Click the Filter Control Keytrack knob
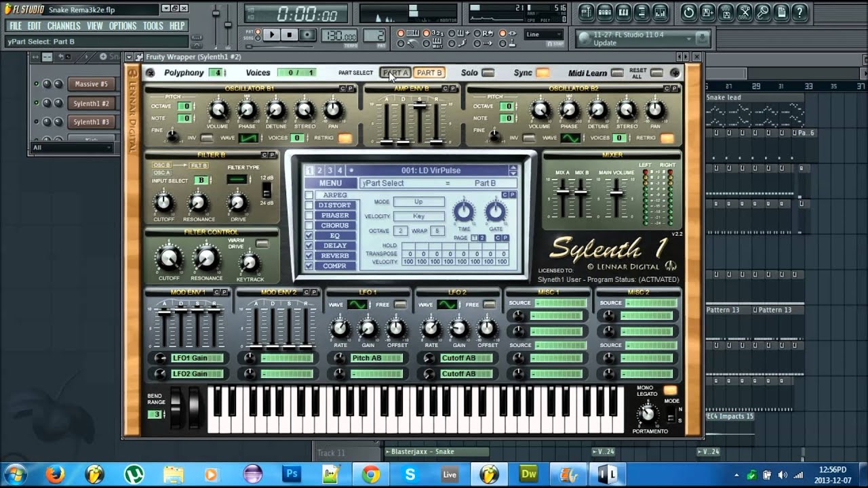The image size is (868, 488). [250, 263]
